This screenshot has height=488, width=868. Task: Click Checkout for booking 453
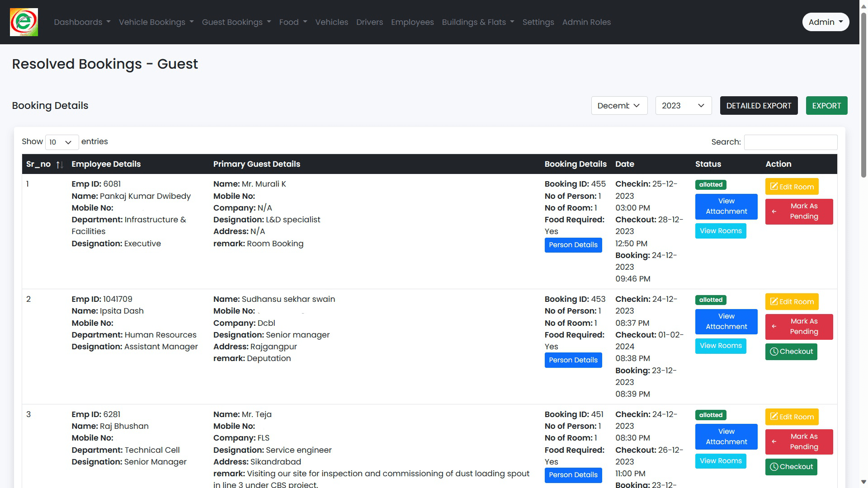791,352
